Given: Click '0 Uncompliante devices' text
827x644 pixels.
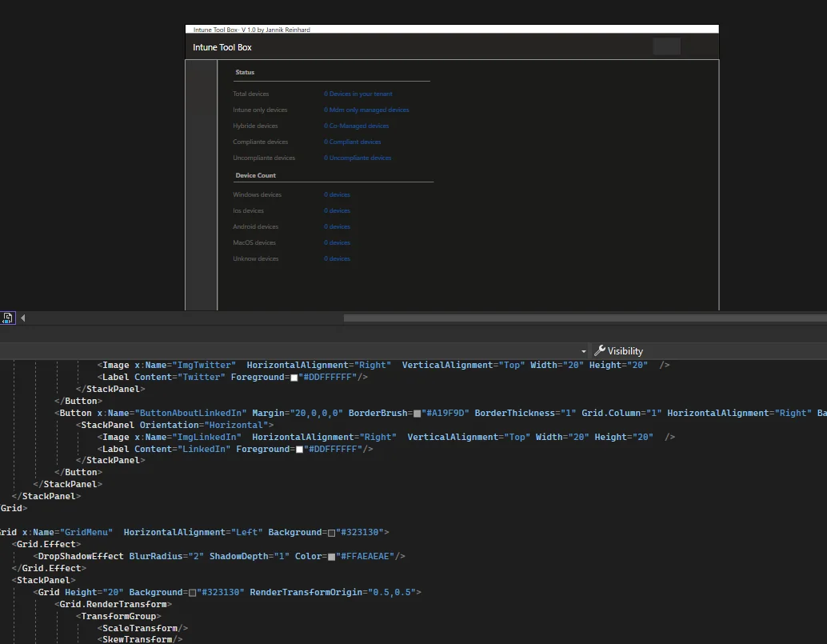Looking at the screenshot, I should 358,158.
